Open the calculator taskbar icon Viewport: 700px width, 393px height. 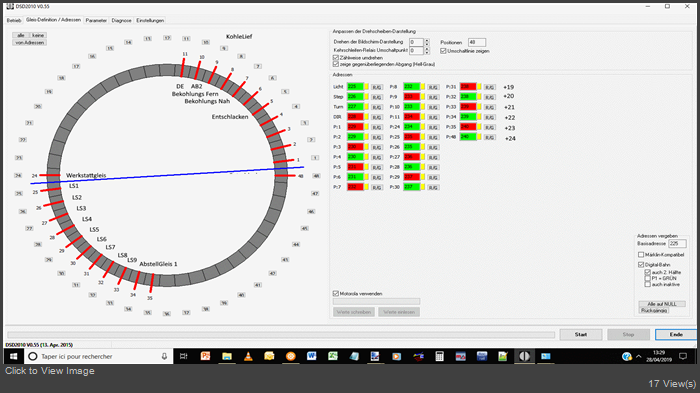[439, 356]
